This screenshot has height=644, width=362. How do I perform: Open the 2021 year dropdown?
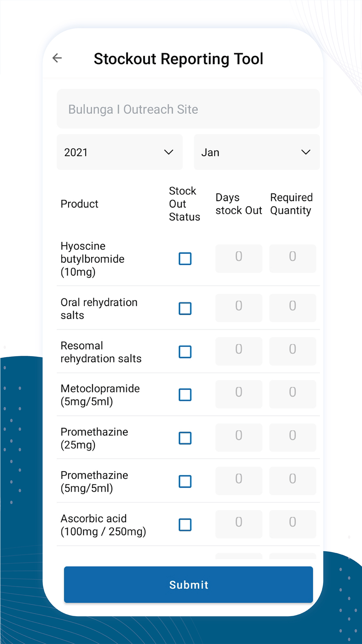coord(119,152)
